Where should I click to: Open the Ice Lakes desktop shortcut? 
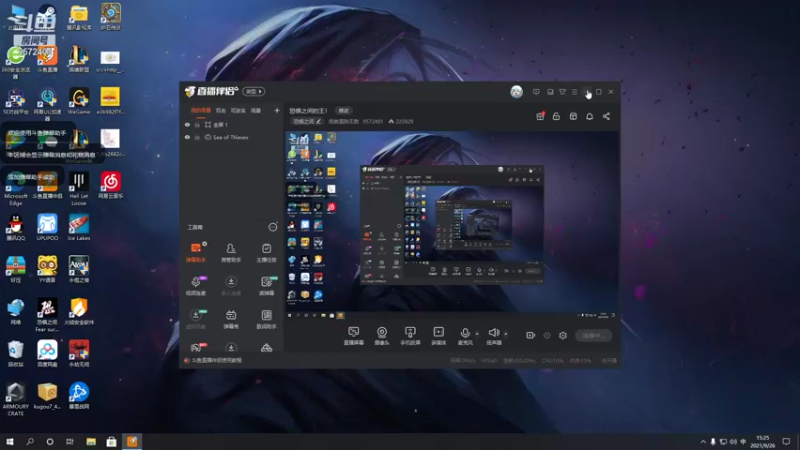[x=79, y=228]
